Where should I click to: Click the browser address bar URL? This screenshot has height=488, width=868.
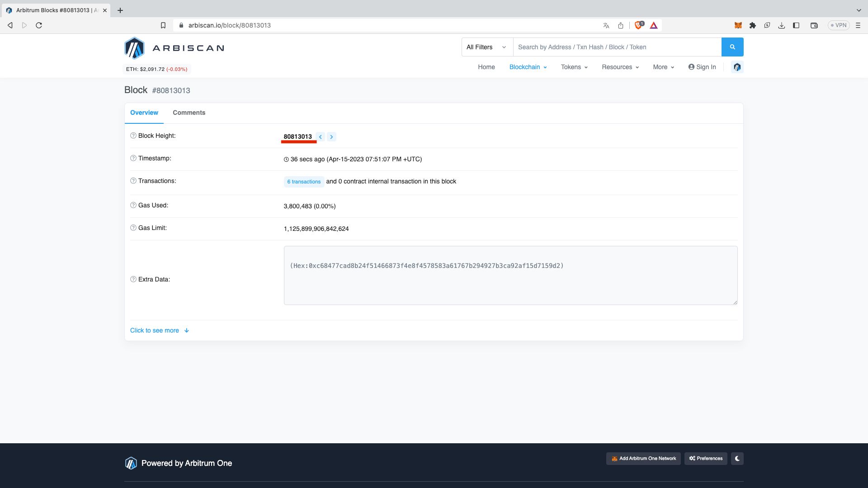click(230, 25)
